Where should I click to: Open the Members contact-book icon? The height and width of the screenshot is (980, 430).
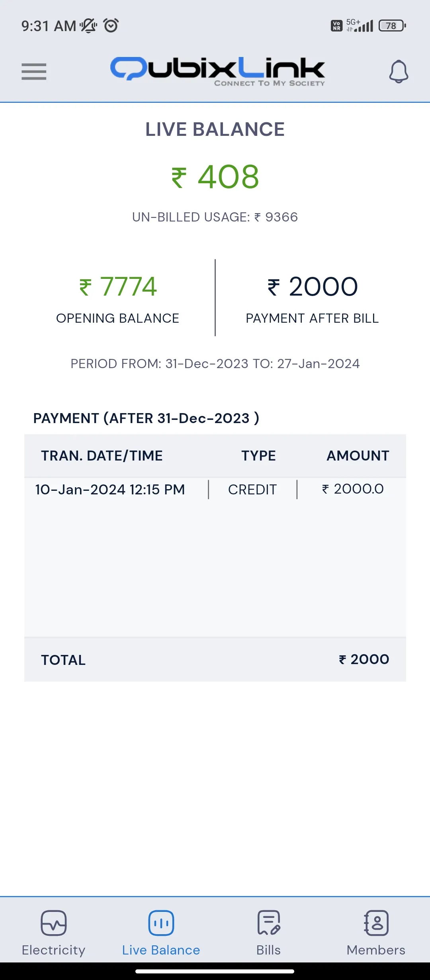tap(376, 923)
